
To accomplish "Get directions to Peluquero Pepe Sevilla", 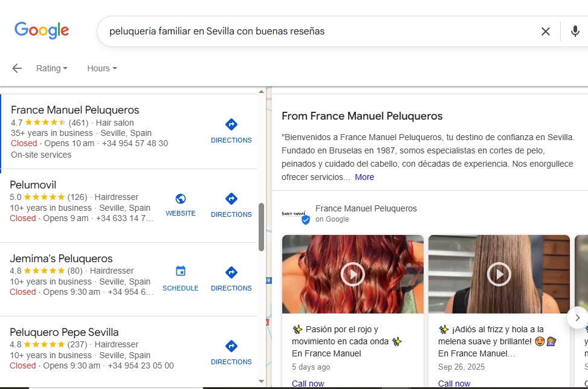I will 231,352.
